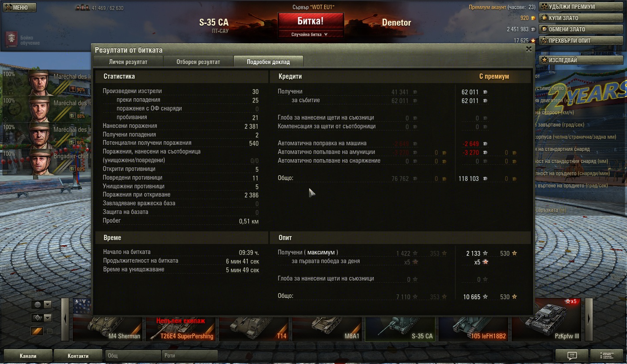627x364 pixels.
Task: Click the elite vehicles stripe filter icon
Action: [37, 331]
